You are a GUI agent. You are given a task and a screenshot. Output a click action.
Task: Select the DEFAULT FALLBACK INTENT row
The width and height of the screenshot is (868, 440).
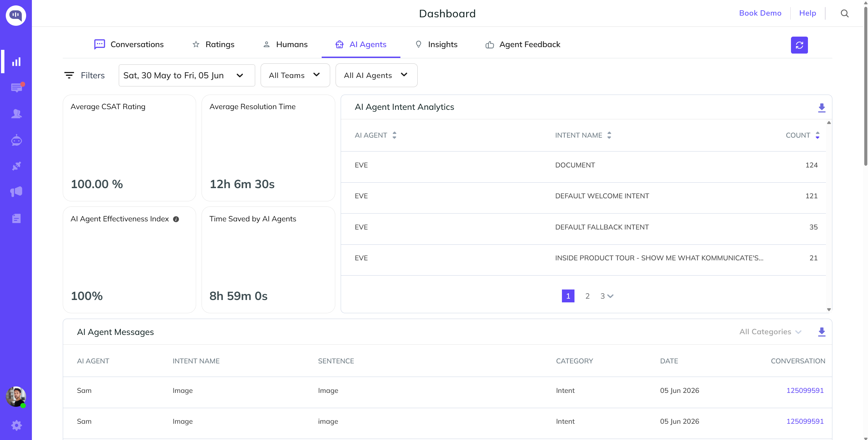(583, 229)
